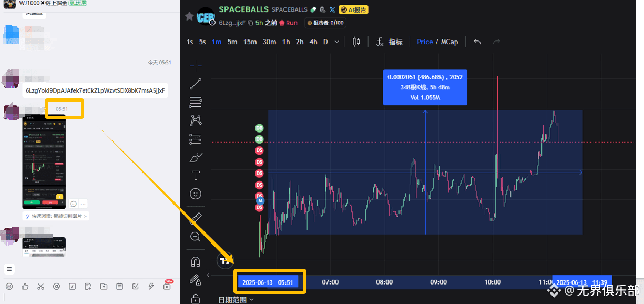This screenshot has width=644, height=304.
Task: Click the topmost green DB marker
Action: pyautogui.click(x=259, y=128)
